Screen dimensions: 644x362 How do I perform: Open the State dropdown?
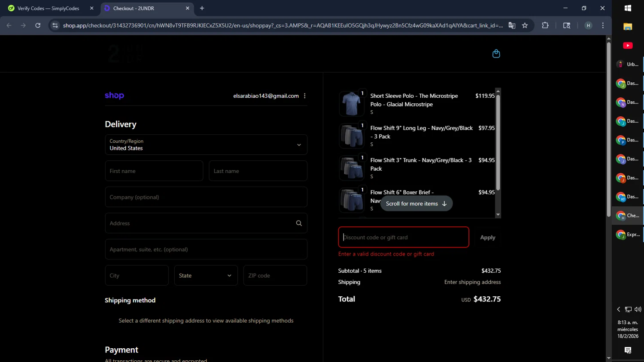point(206,275)
